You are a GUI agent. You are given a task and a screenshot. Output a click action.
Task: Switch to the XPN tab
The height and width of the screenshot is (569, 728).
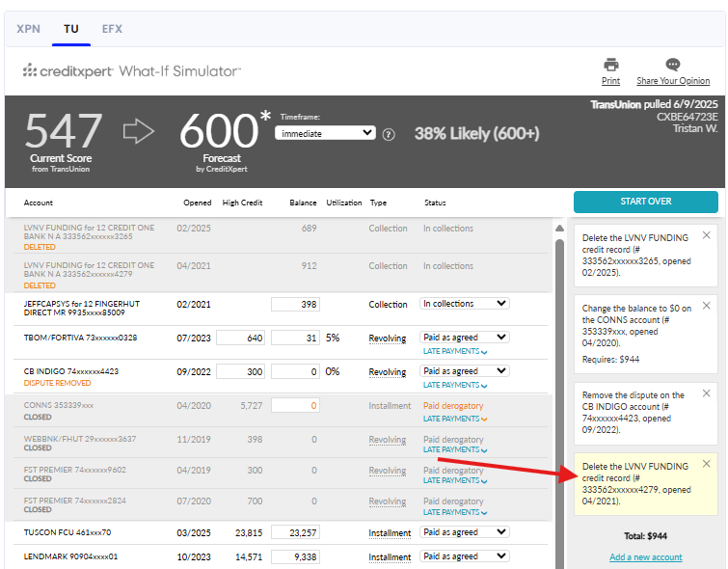[29, 29]
